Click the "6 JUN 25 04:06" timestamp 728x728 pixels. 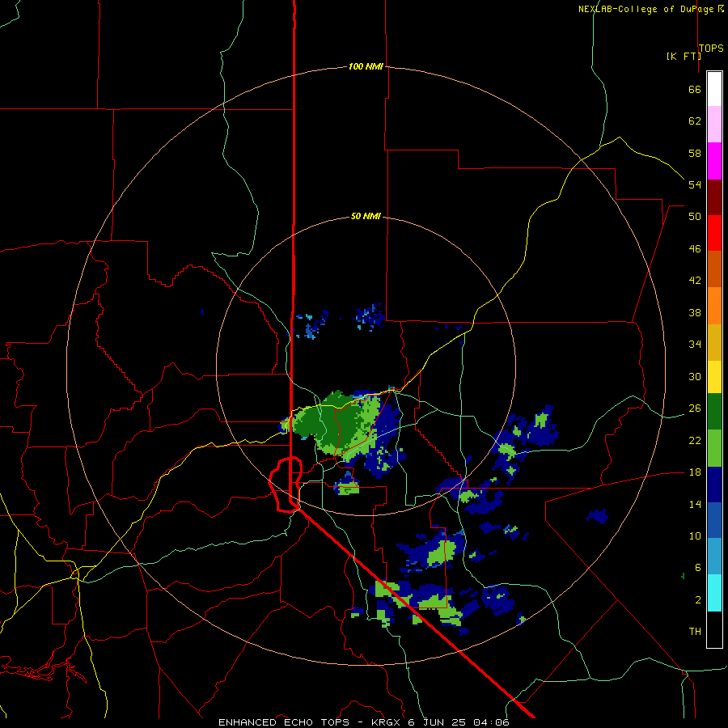(x=459, y=722)
